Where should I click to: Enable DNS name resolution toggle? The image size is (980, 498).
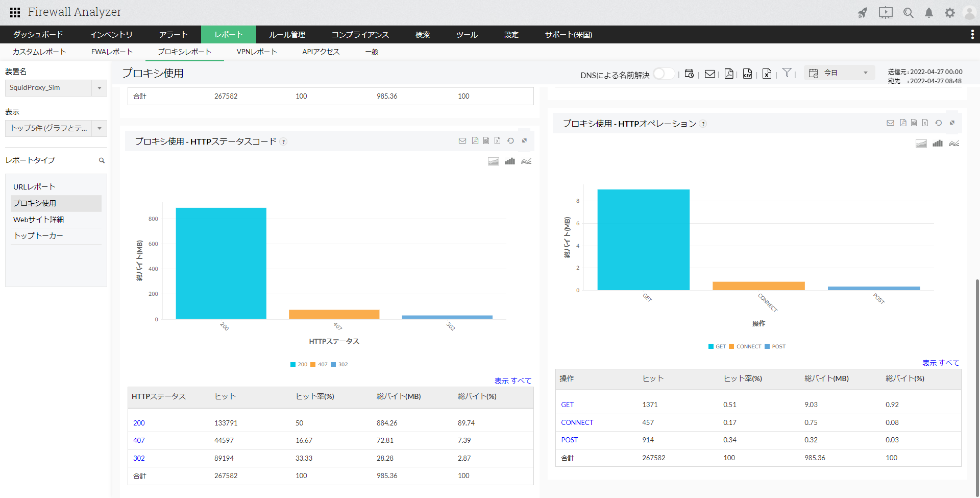click(663, 74)
